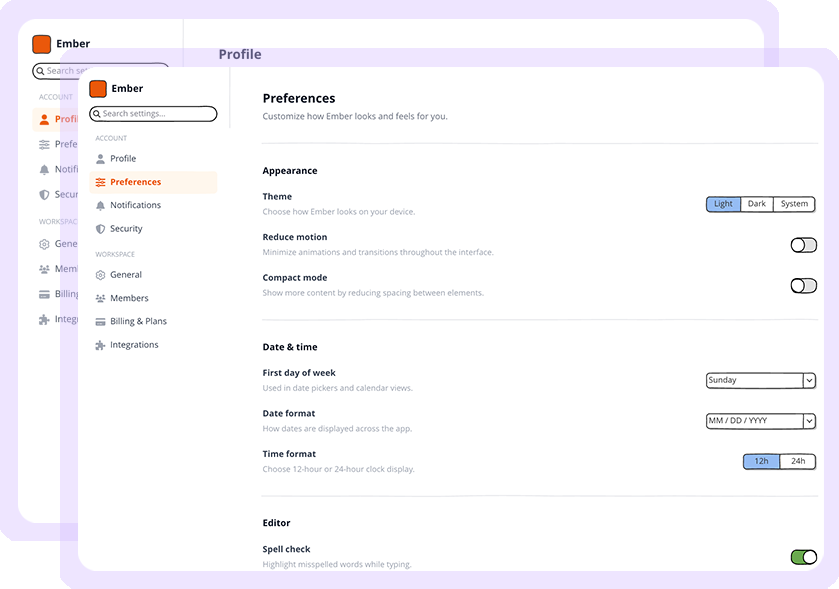Enable the Reduce motion toggle
This screenshot has height=589, width=839.
click(804, 245)
